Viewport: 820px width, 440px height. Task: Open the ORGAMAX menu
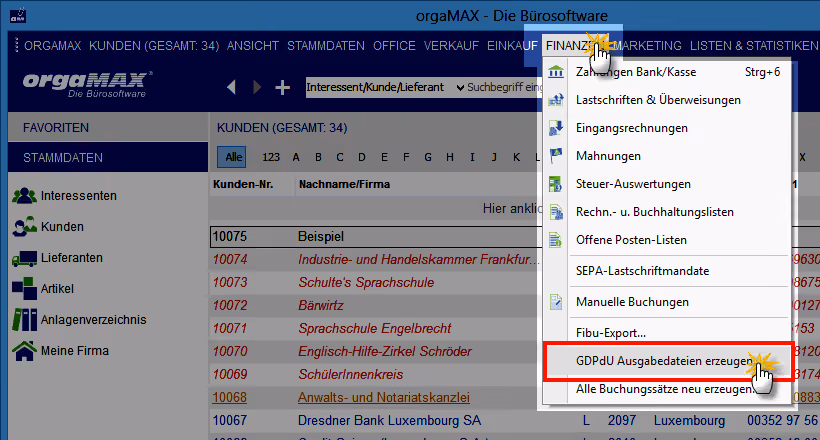click(52, 46)
